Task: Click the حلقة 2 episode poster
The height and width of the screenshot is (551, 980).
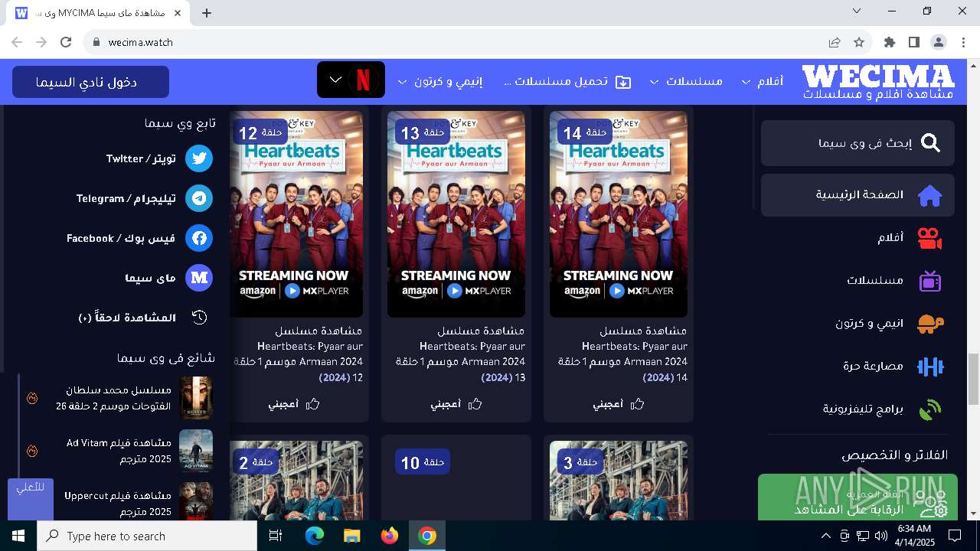Action: 297,481
